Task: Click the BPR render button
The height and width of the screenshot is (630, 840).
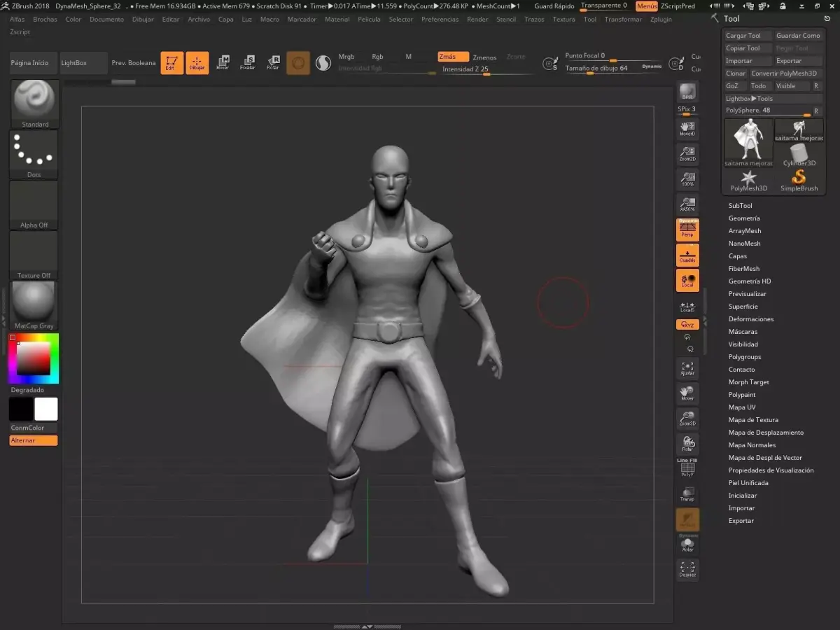Action: pyautogui.click(x=687, y=92)
